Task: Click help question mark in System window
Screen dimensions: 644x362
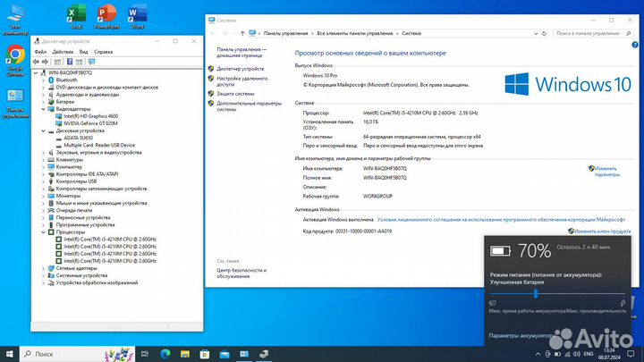Action: pos(634,45)
